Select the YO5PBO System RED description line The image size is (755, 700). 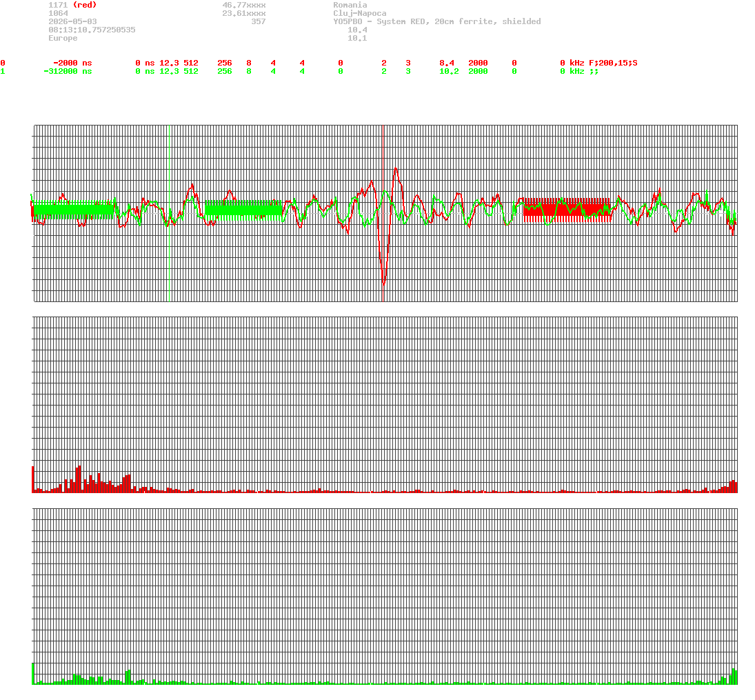click(x=436, y=21)
